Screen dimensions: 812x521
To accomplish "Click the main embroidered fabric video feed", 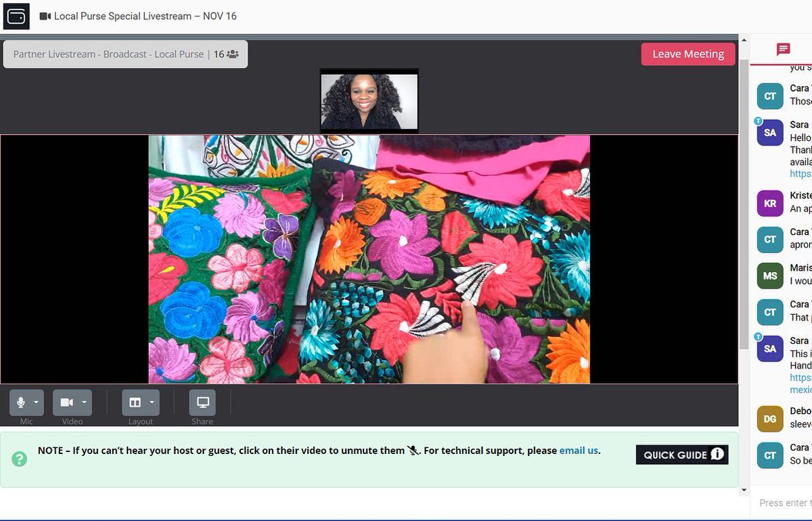I will point(369,259).
